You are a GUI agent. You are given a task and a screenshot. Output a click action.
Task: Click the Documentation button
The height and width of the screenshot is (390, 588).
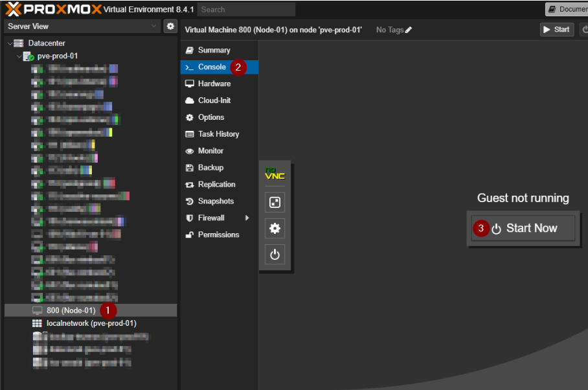point(567,9)
